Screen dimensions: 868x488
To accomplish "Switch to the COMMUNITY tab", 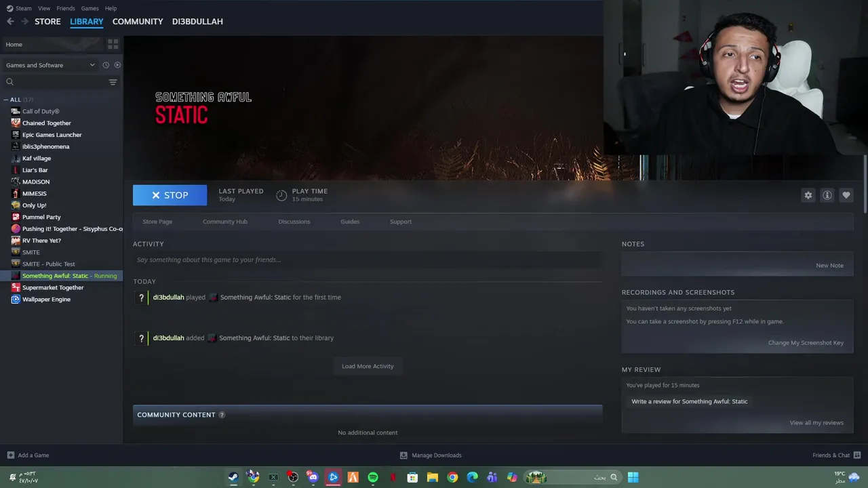I will [x=138, y=21].
